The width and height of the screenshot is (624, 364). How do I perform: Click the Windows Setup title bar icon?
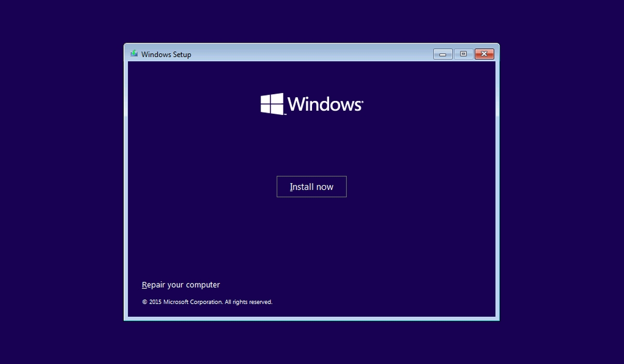coord(134,54)
